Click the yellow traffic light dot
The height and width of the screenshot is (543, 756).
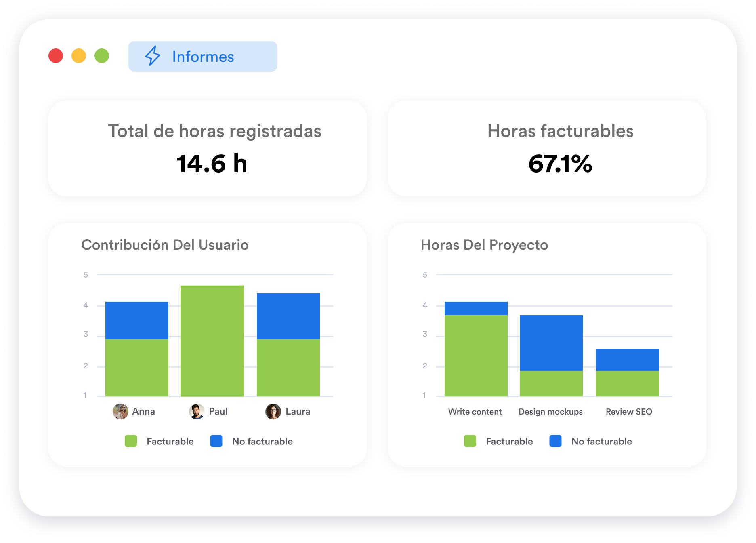point(80,56)
